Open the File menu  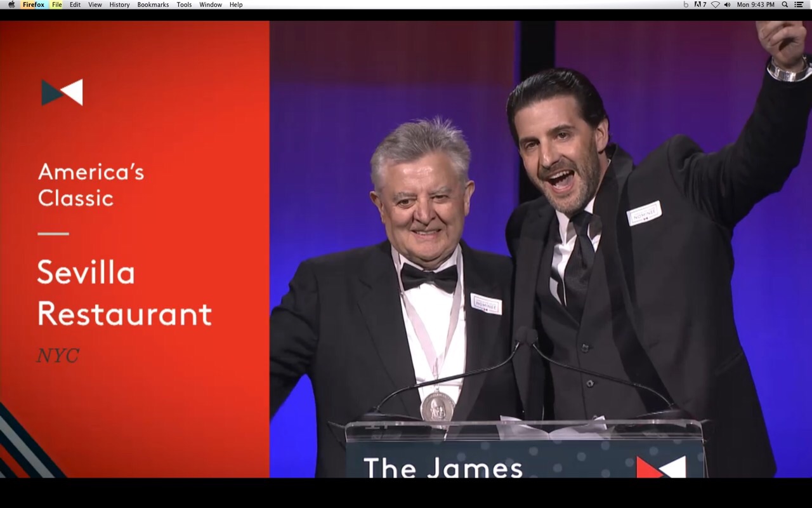coord(57,4)
